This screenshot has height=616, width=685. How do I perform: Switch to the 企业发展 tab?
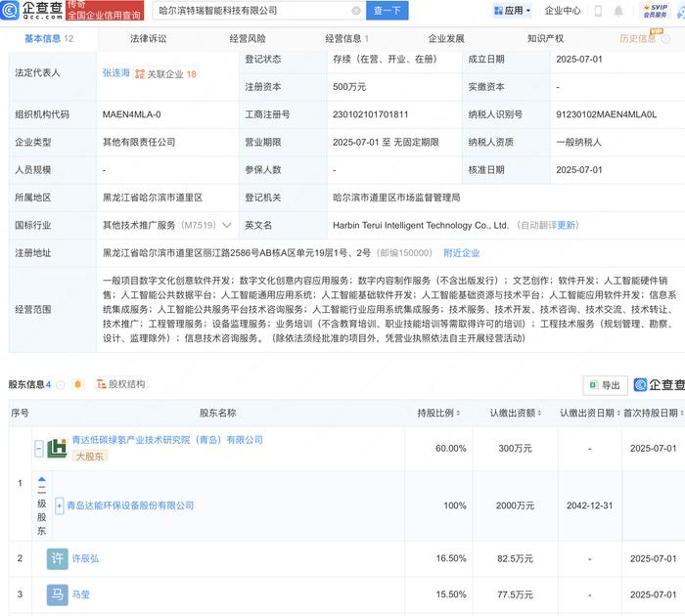446,38
